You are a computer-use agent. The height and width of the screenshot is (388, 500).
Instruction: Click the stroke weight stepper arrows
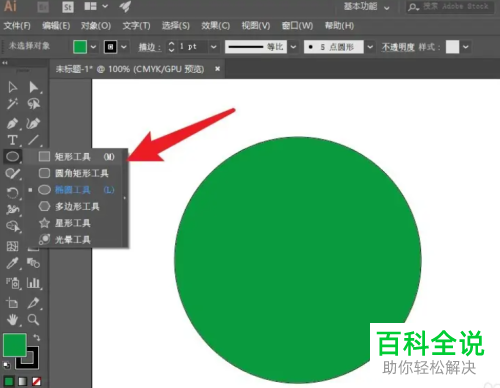point(171,47)
